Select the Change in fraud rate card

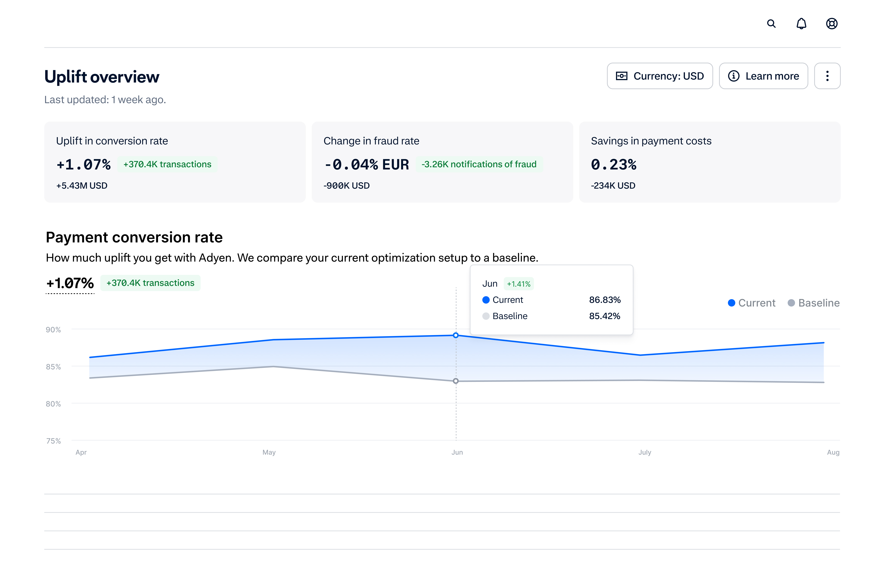click(x=442, y=162)
